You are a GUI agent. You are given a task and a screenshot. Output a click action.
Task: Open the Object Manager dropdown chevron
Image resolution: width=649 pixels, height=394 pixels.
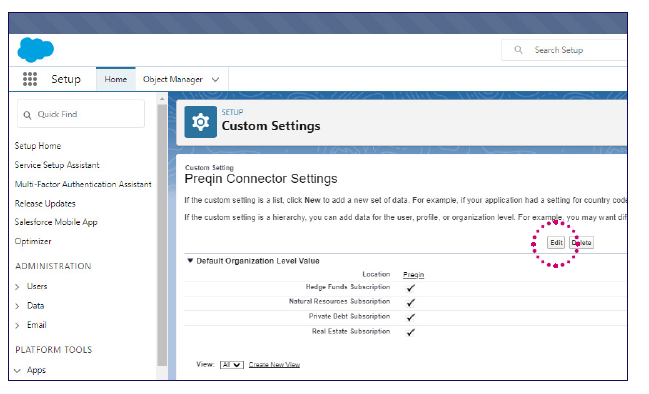pos(215,79)
